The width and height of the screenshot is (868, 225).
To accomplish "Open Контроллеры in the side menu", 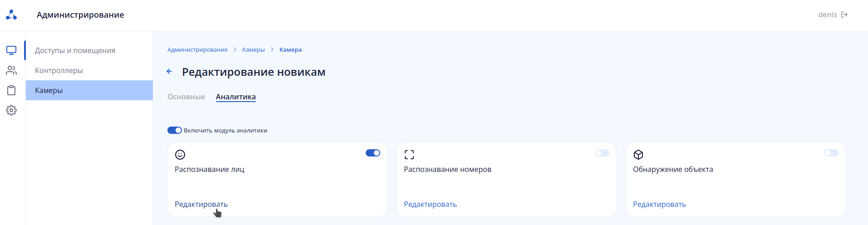I will pyautogui.click(x=59, y=70).
